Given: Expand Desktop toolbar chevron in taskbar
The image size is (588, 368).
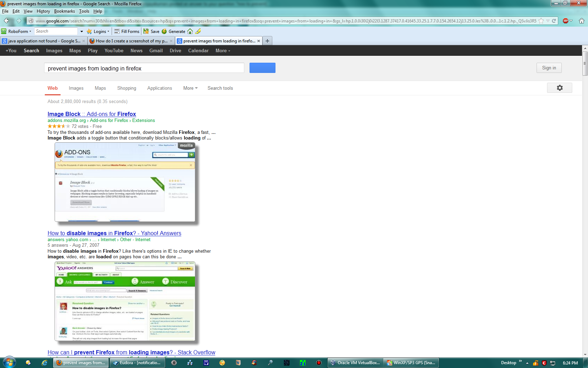Looking at the screenshot, I should tap(520, 361).
